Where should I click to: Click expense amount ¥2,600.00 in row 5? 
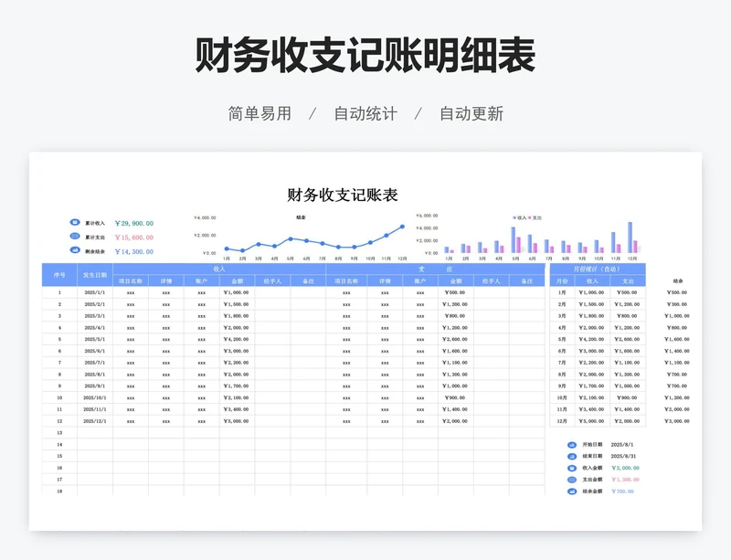(456, 340)
